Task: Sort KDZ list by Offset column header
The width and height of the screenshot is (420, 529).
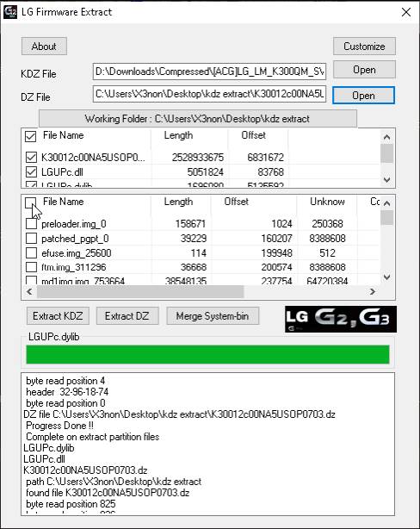Action: tap(254, 135)
